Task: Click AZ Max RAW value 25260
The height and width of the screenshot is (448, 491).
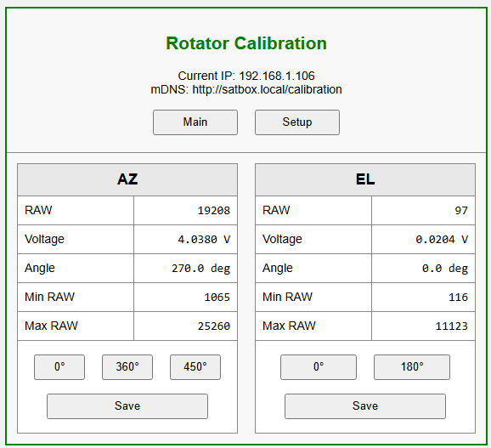Action: [214, 326]
